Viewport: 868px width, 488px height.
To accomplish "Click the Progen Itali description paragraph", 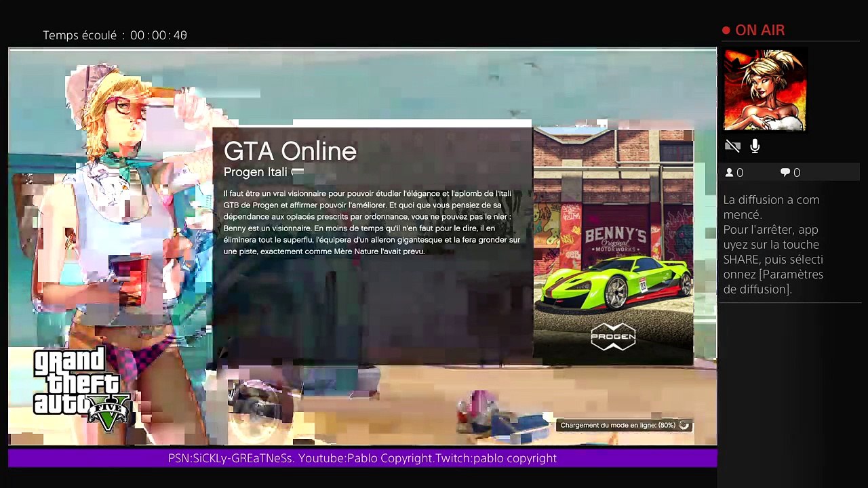I will point(372,222).
